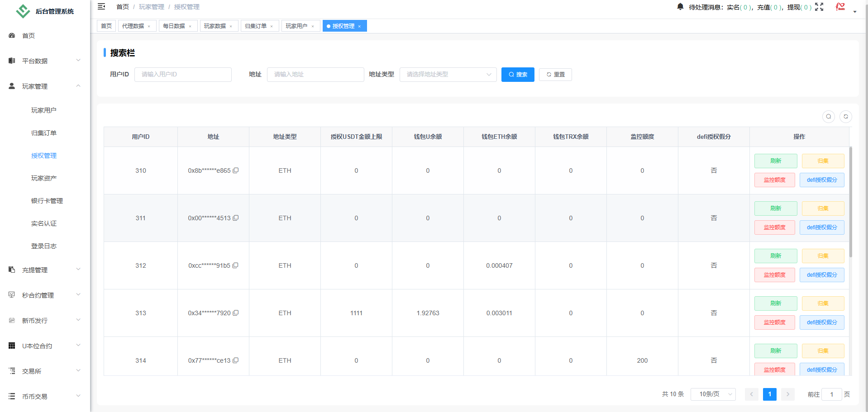Select page 1 in pagination
Viewport: 868px width, 412px height.
tap(770, 394)
